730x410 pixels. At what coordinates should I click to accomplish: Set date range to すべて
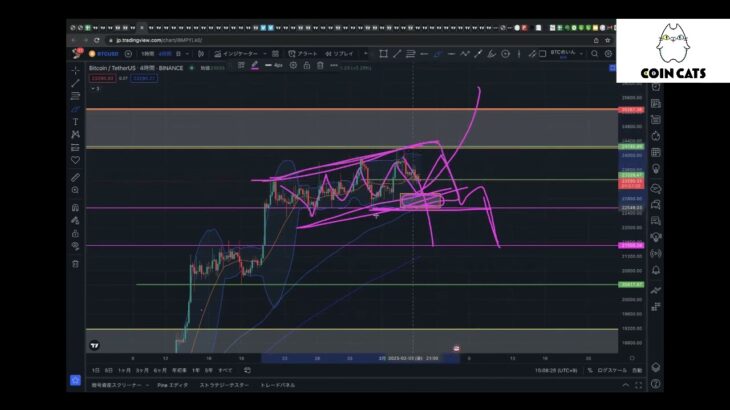[225, 370]
